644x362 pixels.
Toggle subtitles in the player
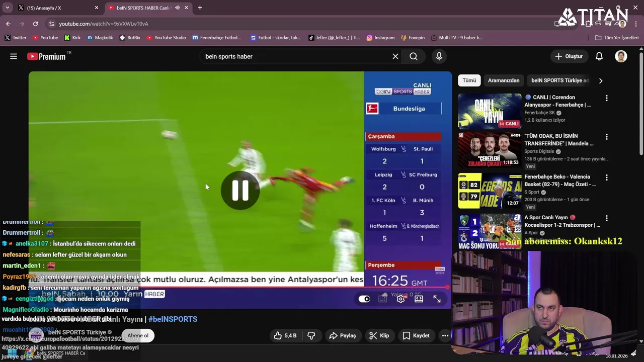pos(382,299)
